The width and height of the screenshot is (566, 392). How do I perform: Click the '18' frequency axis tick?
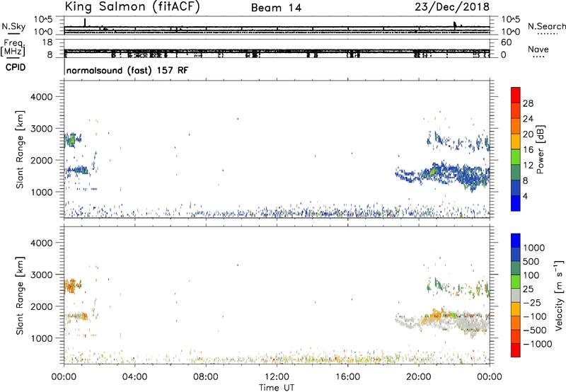tap(47, 42)
